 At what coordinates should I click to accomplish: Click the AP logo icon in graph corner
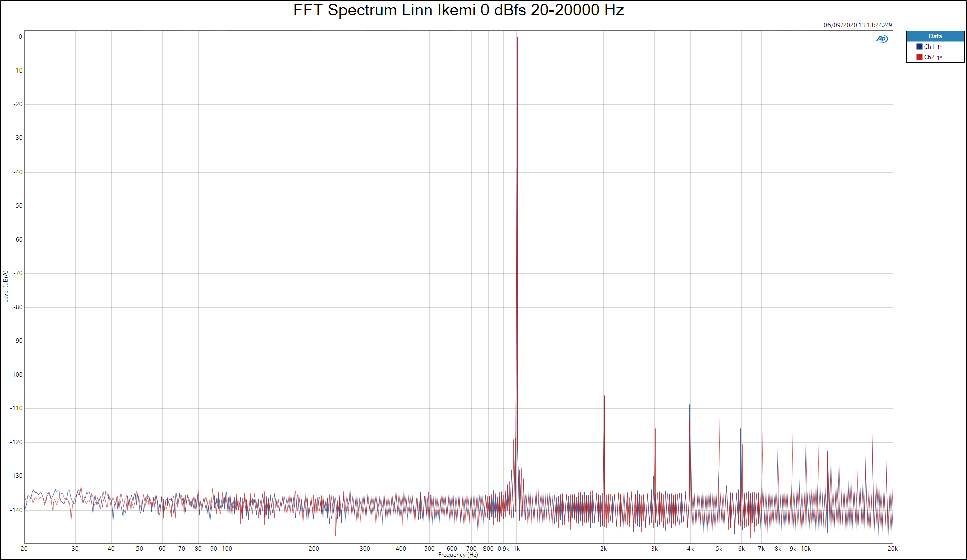coord(882,39)
